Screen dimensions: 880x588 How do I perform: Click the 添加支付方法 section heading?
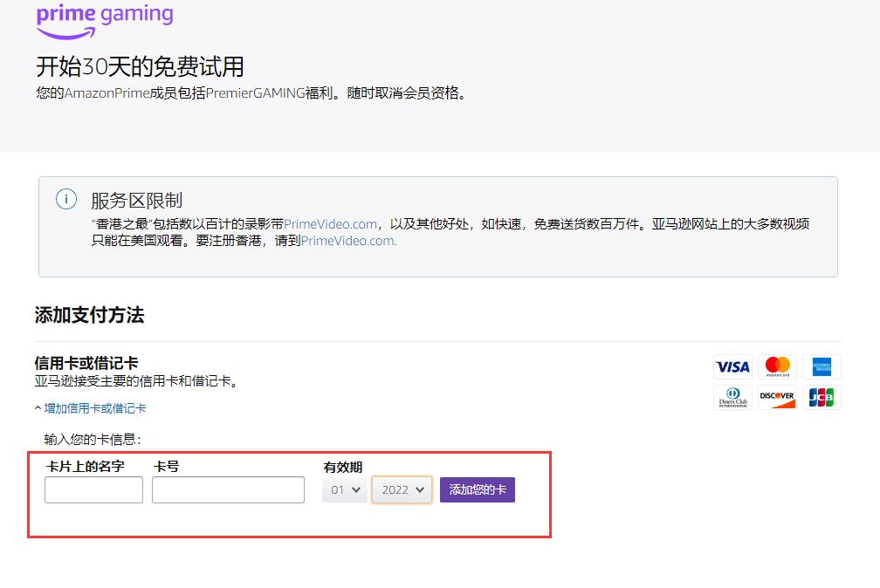(x=89, y=315)
